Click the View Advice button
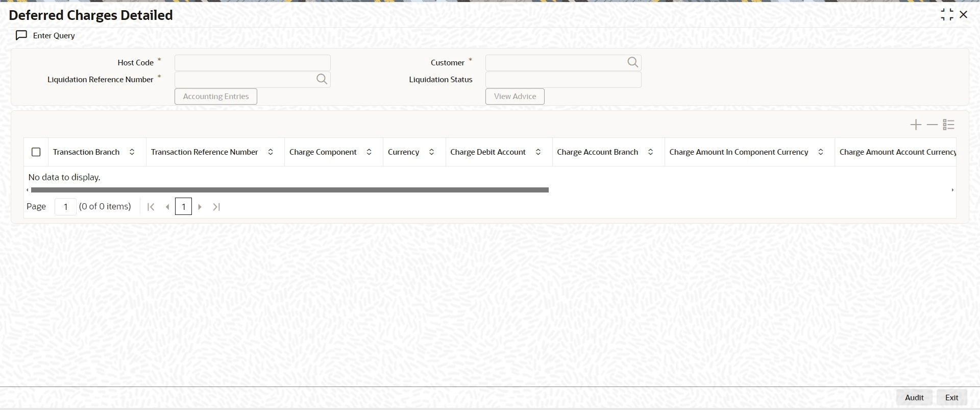980x410 pixels. point(515,97)
